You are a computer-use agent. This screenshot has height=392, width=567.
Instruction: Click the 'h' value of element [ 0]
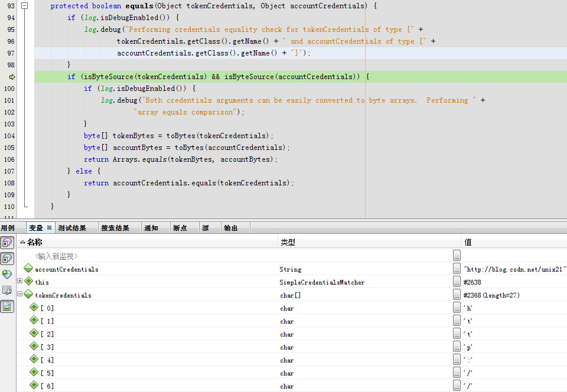tap(468, 309)
